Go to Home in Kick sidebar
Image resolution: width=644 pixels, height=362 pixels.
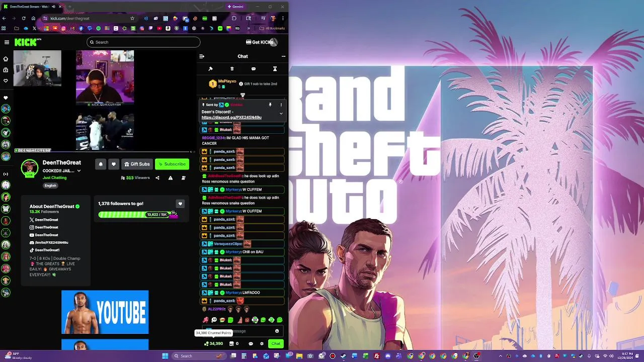(6, 59)
